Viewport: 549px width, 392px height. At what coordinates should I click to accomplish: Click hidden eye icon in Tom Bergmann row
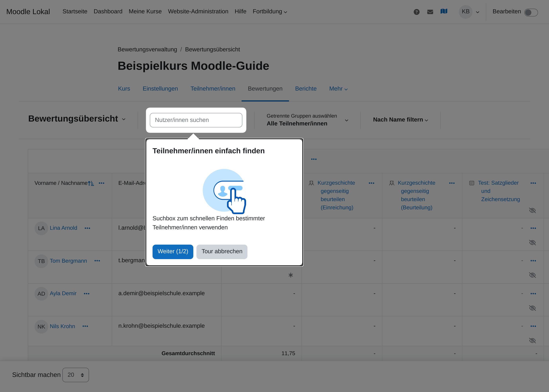click(x=532, y=275)
